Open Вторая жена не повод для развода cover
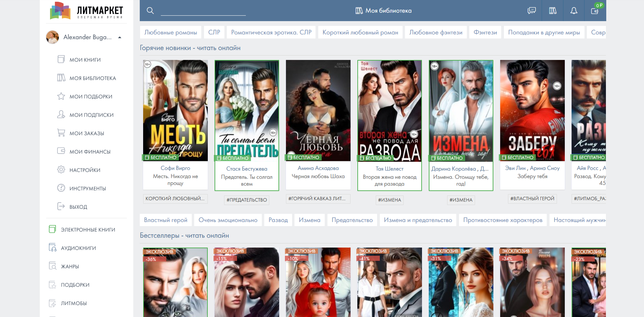Viewport: 644px width, 317px height. coord(390,111)
